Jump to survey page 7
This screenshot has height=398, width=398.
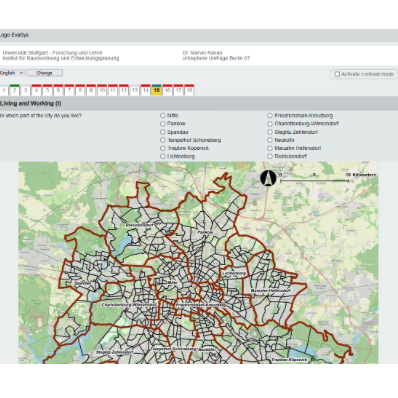(69, 90)
